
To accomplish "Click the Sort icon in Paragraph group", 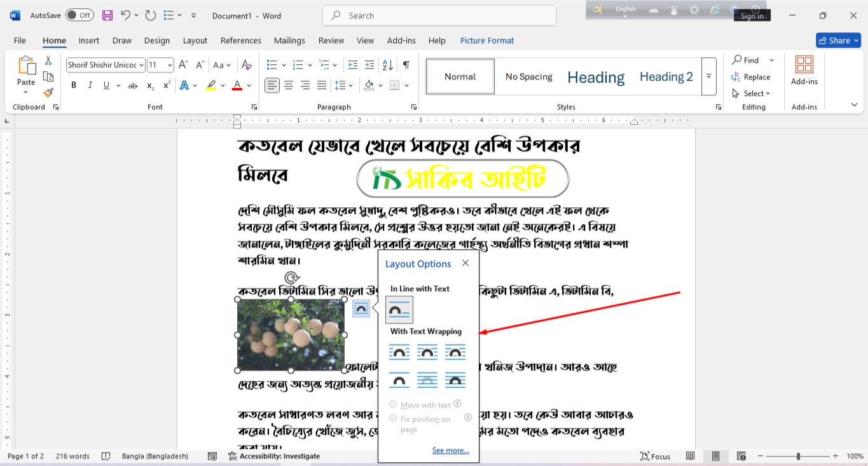I will coord(388,64).
